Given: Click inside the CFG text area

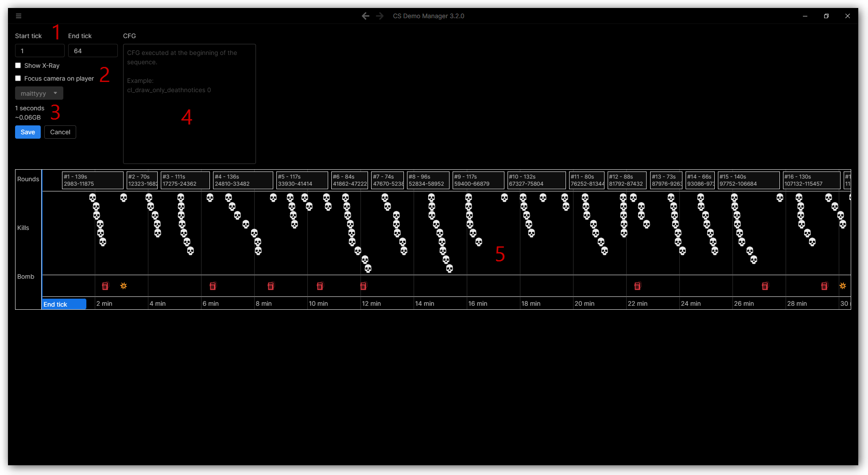Looking at the screenshot, I should coord(190,104).
